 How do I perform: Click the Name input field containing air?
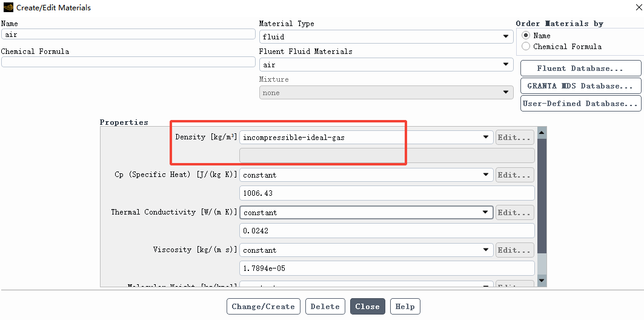tap(128, 34)
